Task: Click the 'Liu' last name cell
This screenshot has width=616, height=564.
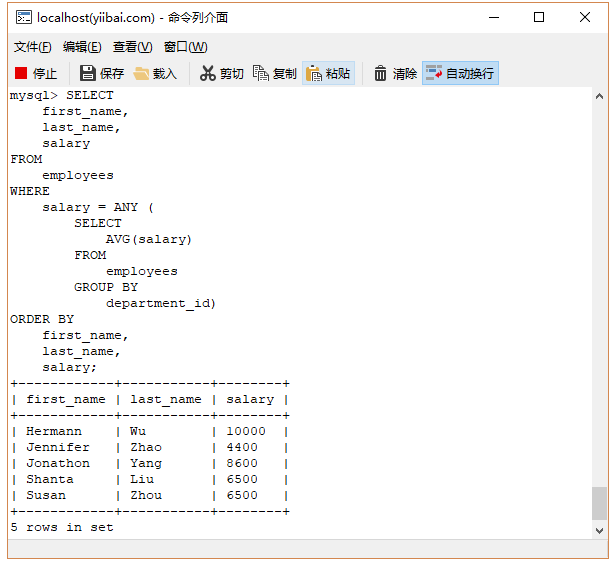Action: point(142,480)
